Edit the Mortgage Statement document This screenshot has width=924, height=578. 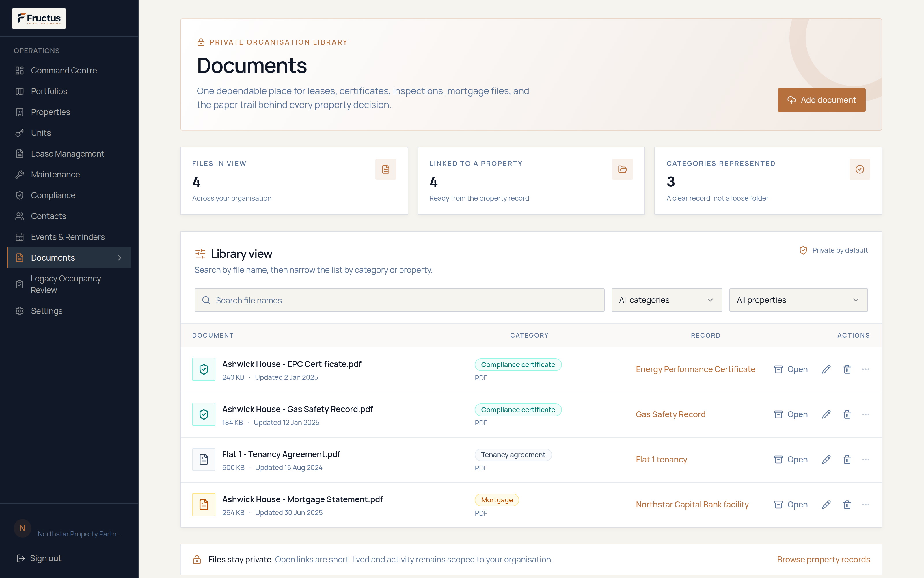coord(826,505)
